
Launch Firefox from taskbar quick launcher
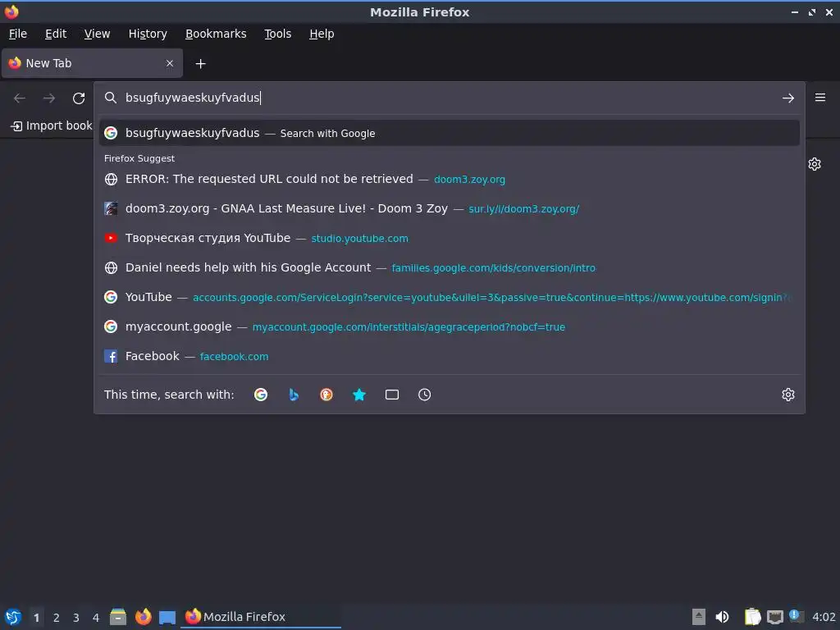tap(143, 617)
